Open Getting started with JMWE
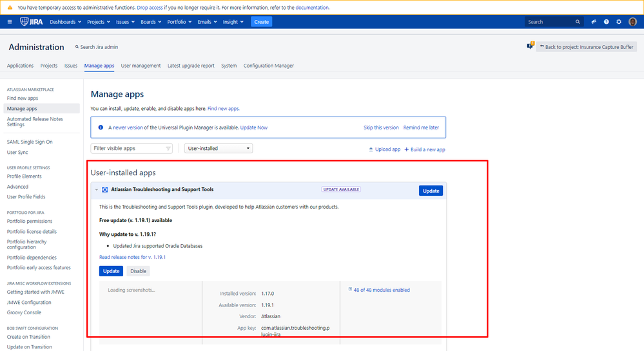This screenshot has height=351, width=644. click(35, 292)
